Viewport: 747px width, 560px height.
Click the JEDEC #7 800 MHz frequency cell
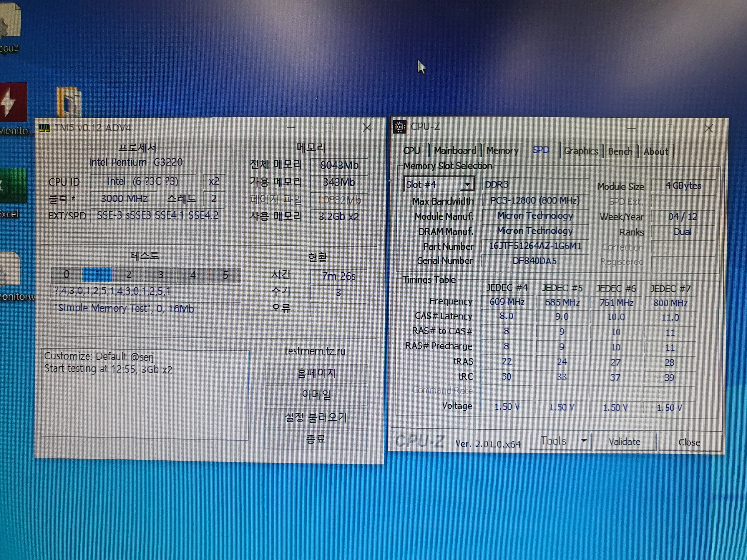click(x=670, y=303)
